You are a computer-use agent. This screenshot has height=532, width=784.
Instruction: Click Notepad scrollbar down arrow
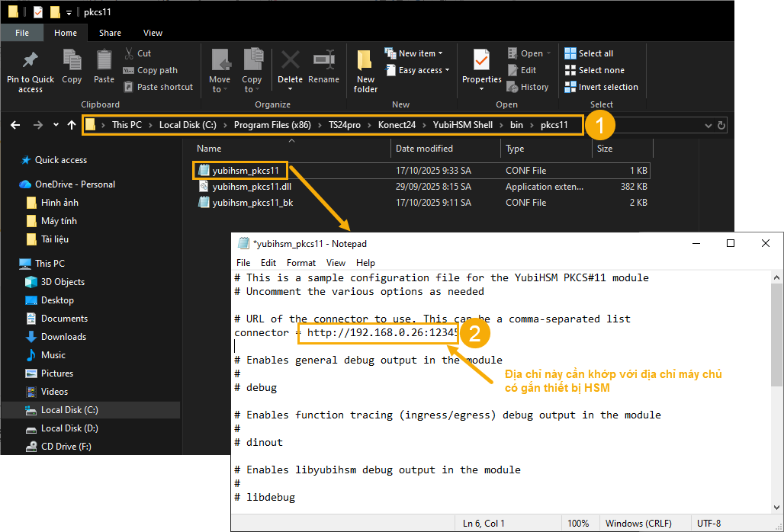(776, 508)
